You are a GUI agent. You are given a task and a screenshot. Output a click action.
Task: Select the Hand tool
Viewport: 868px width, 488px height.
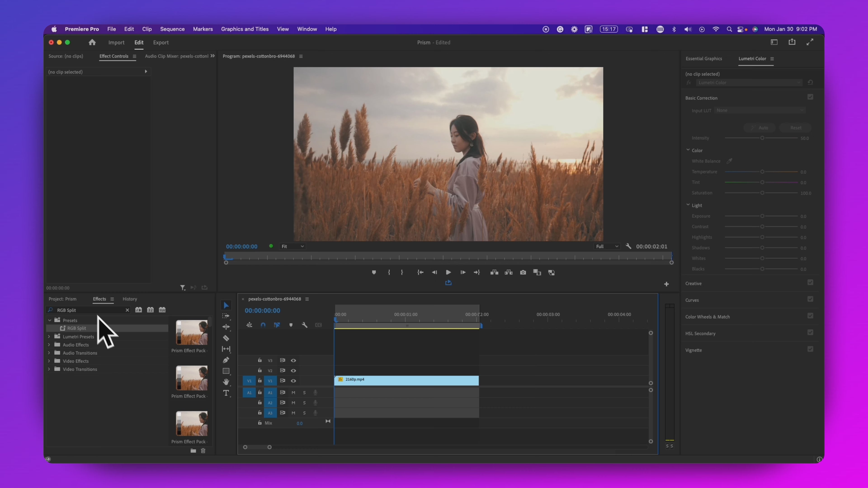(226, 382)
